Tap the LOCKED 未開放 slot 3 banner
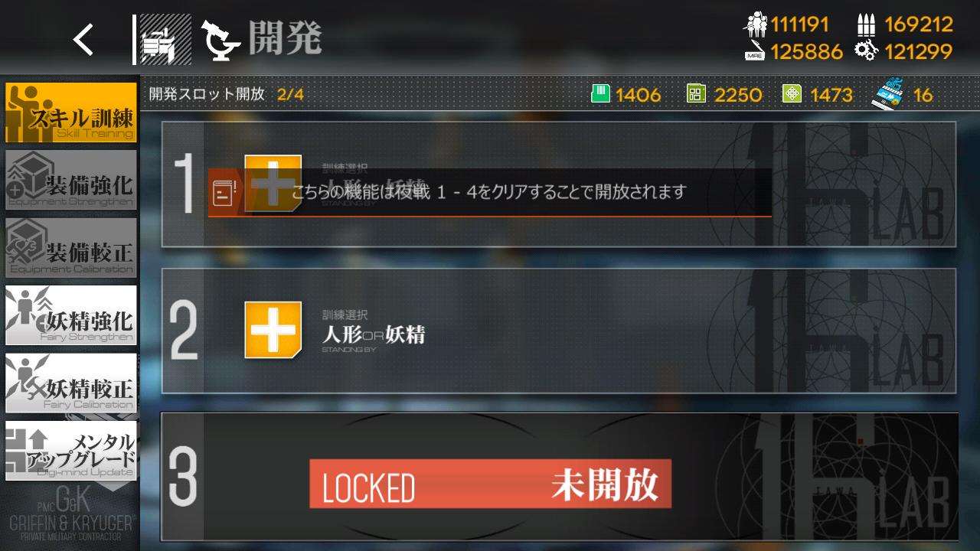Image resolution: width=980 pixels, height=551 pixels. [x=490, y=484]
